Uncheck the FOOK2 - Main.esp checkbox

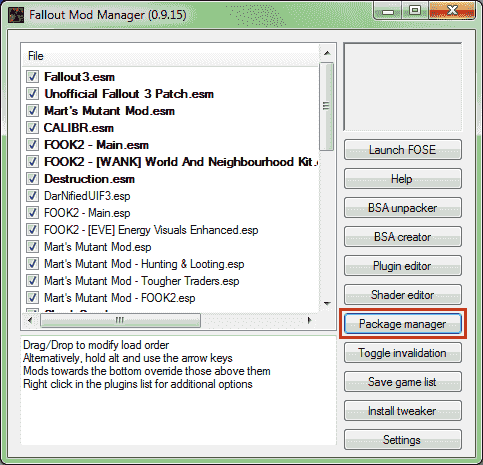click(x=32, y=213)
